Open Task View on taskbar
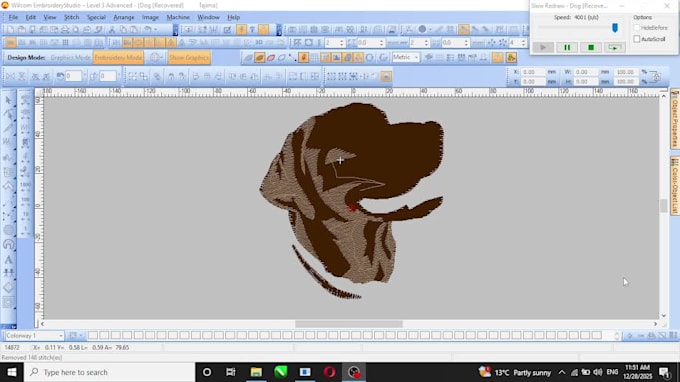680x382 pixels. click(231, 372)
